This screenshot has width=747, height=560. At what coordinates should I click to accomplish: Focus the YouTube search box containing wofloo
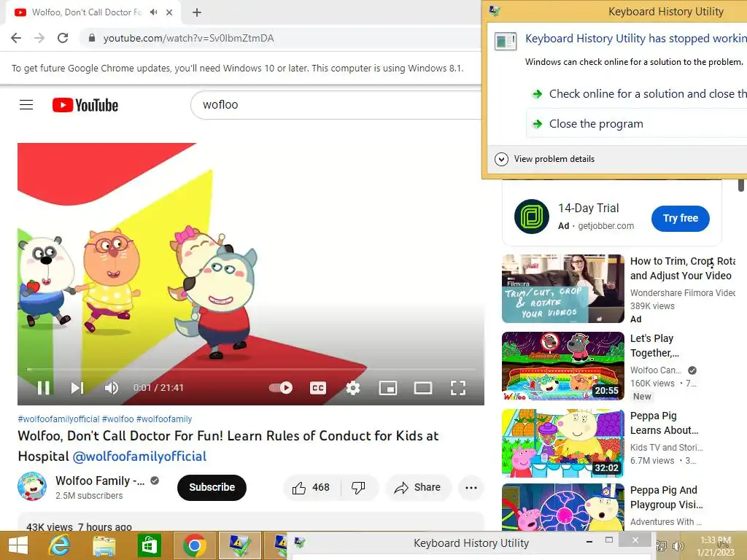click(x=336, y=105)
